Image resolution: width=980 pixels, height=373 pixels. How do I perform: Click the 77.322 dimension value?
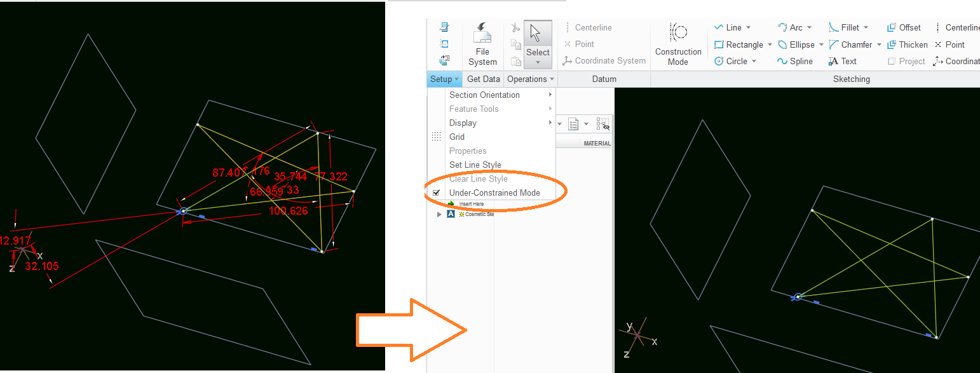[330, 177]
